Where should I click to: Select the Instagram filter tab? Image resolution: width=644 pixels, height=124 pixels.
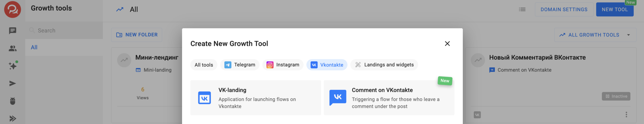tap(283, 65)
